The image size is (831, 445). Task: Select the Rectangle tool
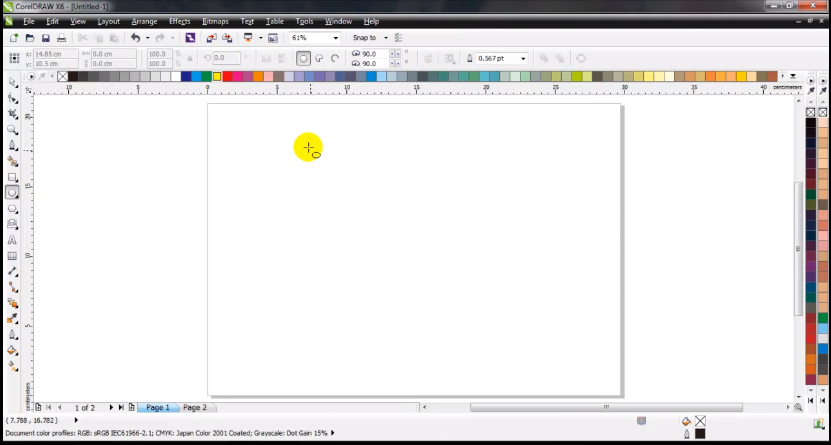pos(13,177)
